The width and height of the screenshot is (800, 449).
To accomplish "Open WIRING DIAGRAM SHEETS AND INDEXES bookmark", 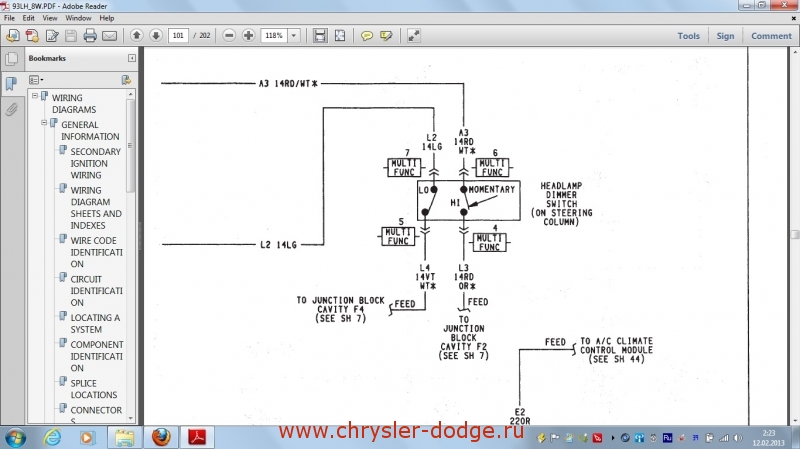I will point(96,208).
